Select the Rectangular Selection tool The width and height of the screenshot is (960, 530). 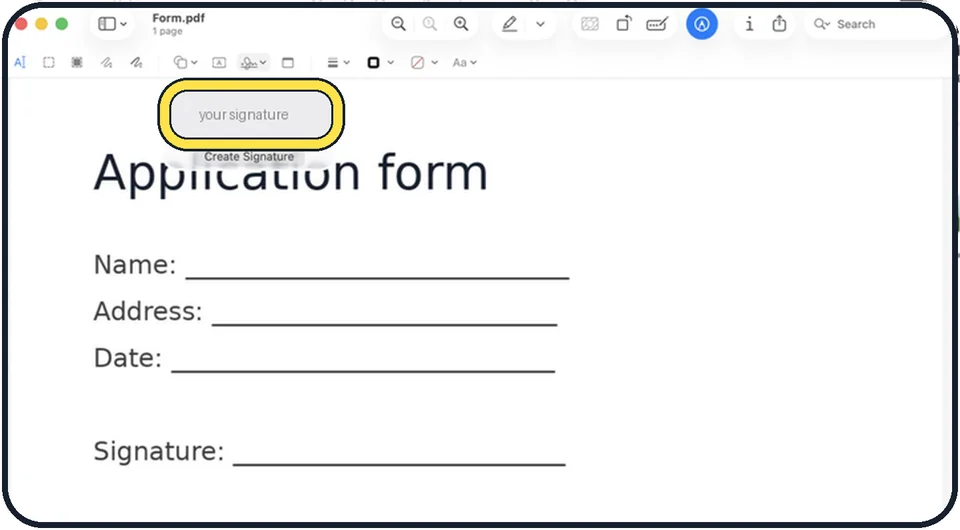point(48,62)
